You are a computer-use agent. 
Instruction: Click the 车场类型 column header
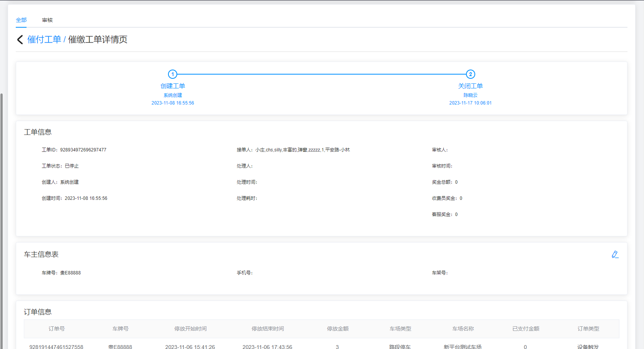pyautogui.click(x=400, y=329)
